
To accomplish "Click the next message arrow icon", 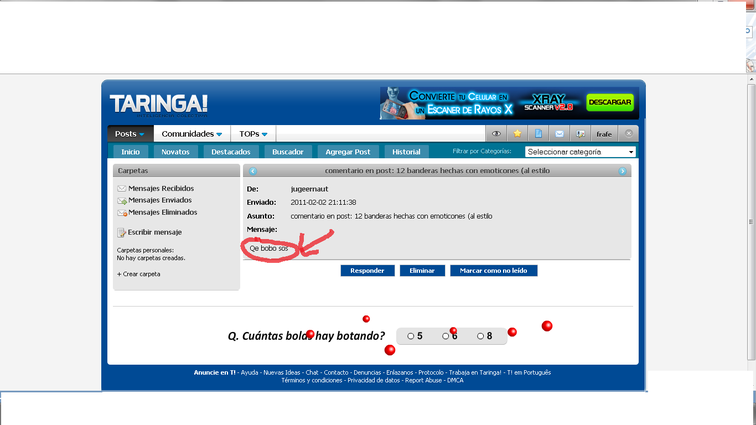I will 622,172.
